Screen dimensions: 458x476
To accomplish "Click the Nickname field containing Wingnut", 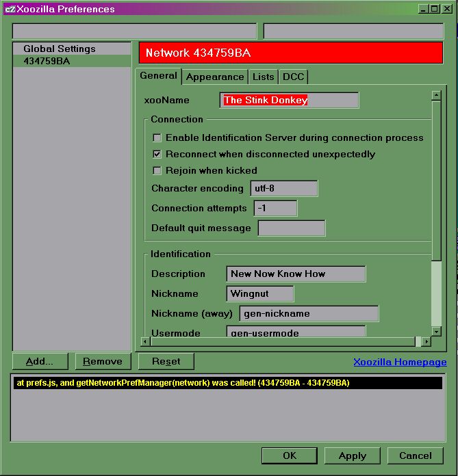I will tap(260, 293).
